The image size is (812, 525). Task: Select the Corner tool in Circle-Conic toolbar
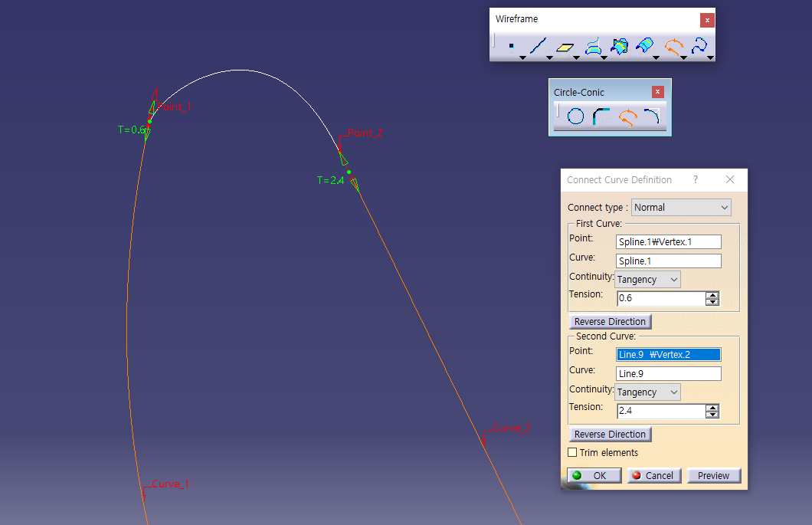tap(601, 116)
